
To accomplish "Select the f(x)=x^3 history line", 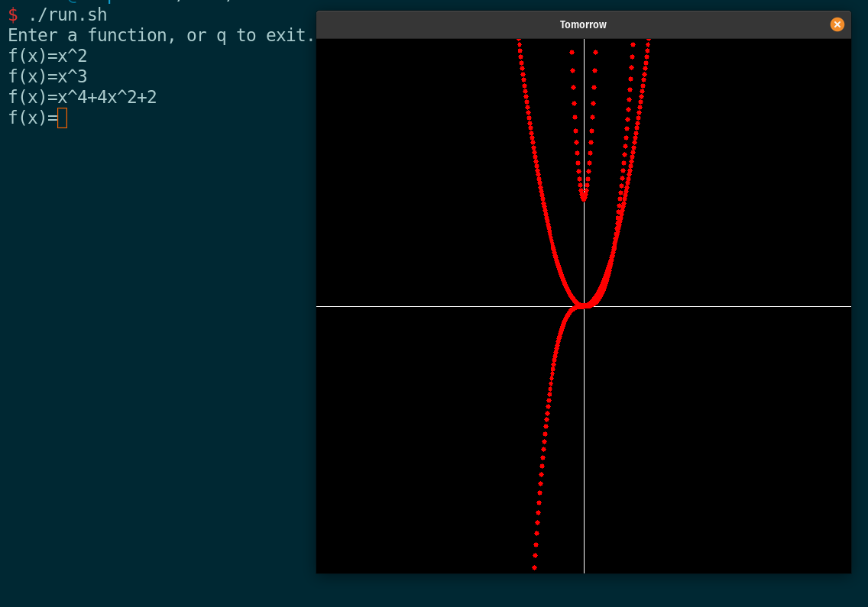I will (47, 76).
